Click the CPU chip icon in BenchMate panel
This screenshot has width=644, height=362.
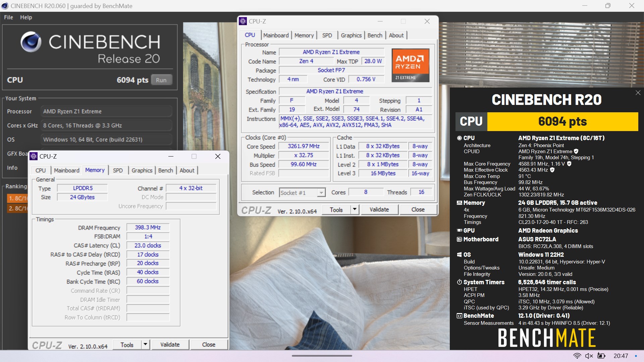coord(459,138)
